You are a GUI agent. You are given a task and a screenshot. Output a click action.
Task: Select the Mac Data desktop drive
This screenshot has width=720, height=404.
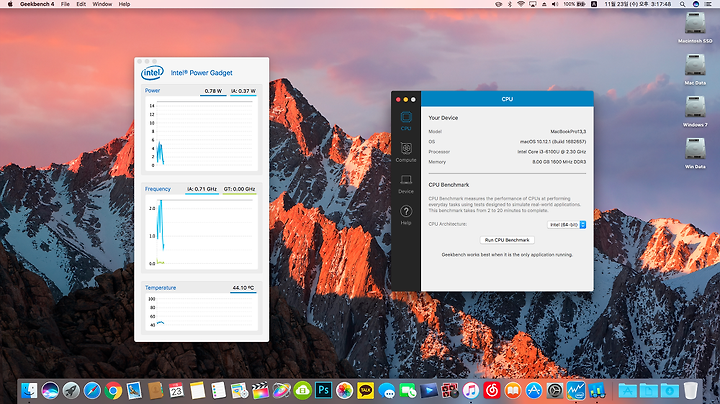pyautogui.click(x=695, y=69)
